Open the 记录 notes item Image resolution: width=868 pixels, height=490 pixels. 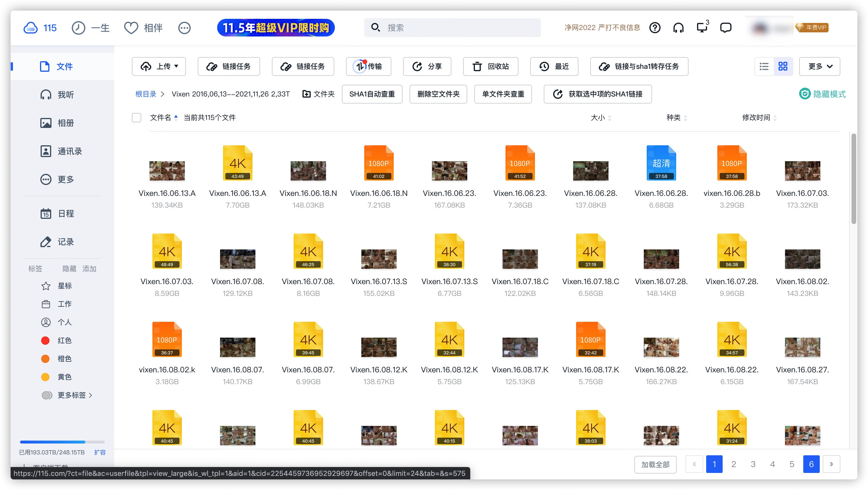(x=57, y=242)
